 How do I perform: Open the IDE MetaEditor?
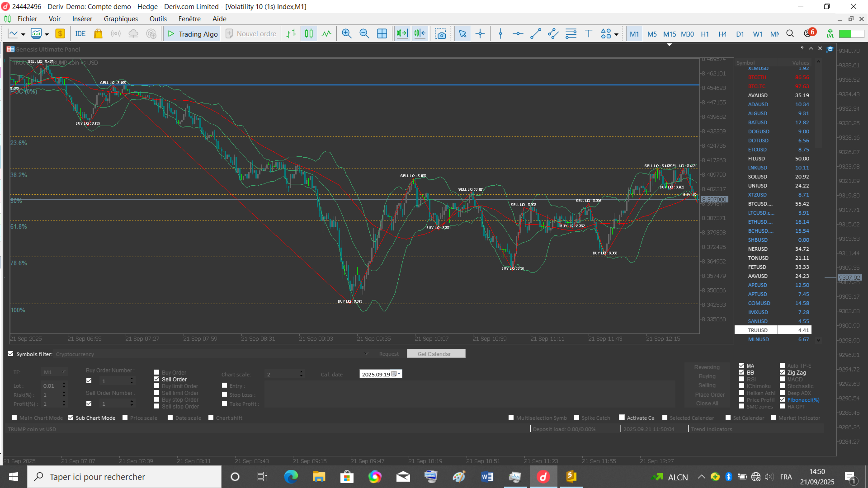80,34
